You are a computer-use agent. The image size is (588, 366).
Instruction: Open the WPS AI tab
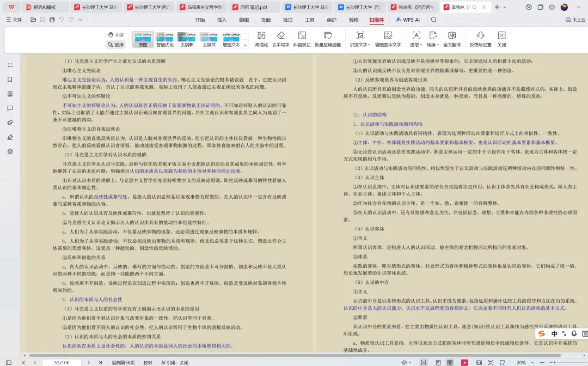coord(408,20)
